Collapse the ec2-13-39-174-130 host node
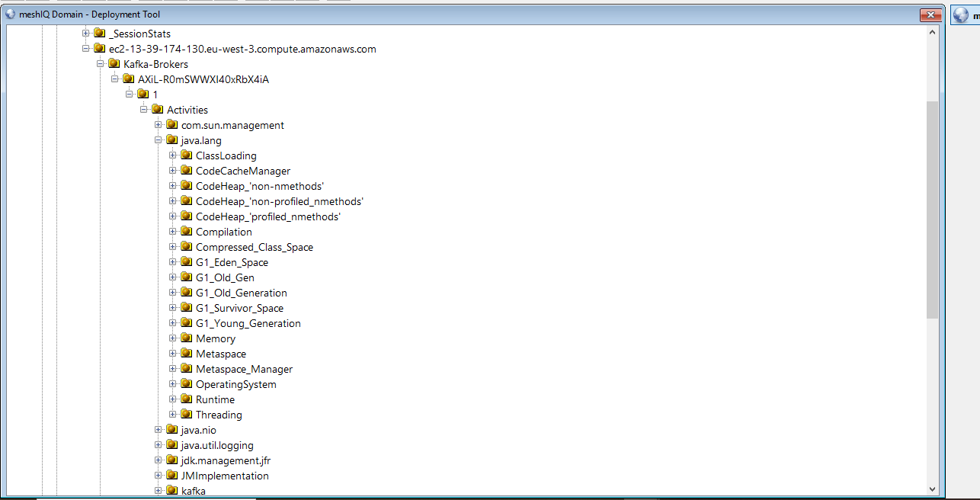The image size is (980, 500). click(x=86, y=49)
